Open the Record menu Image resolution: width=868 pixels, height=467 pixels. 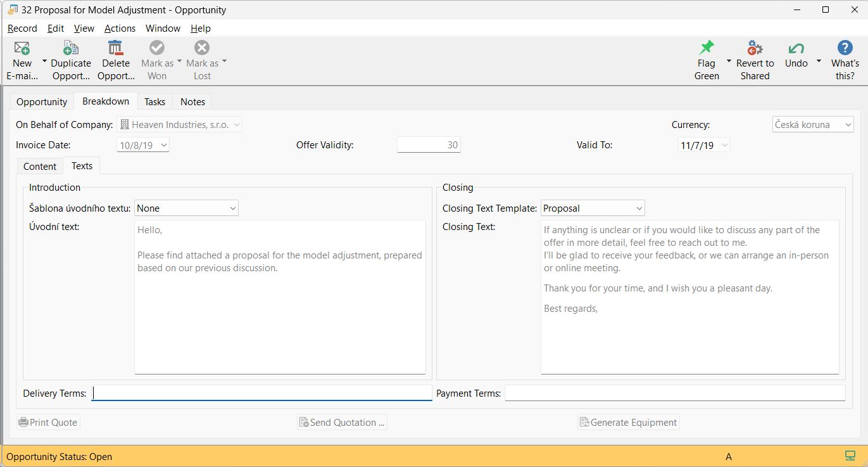click(x=22, y=29)
